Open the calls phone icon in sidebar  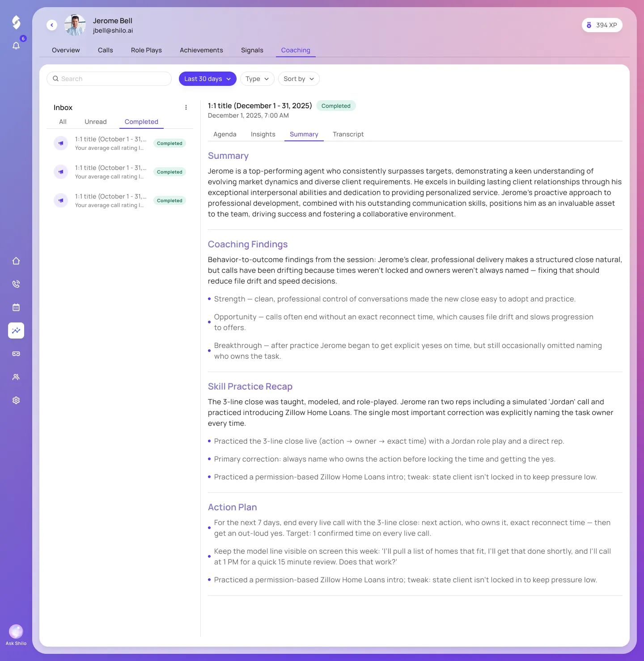click(x=16, y=284)
